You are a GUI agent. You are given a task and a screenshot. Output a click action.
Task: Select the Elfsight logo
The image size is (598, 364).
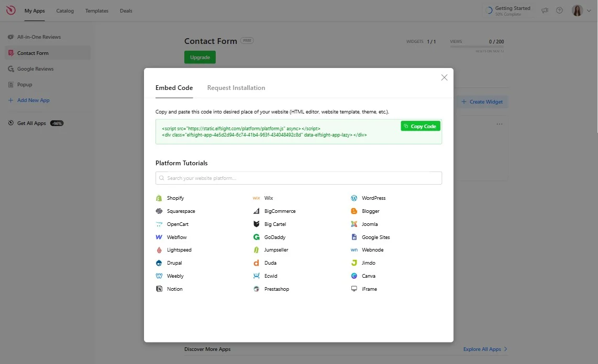tap(10, 10)
